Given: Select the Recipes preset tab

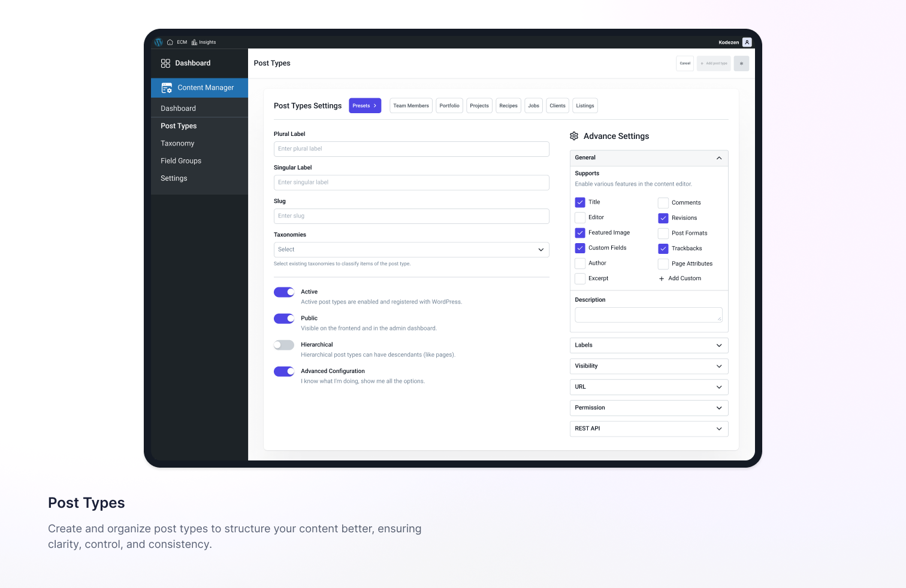Looking at the screenshot, I should coord(508,105).
